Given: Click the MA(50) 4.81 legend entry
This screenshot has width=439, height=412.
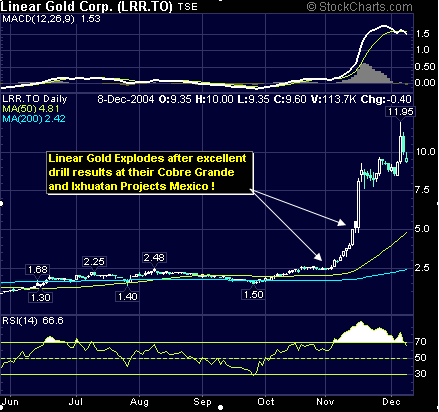Looking at the screenshot, I should [x=31, y=109].
